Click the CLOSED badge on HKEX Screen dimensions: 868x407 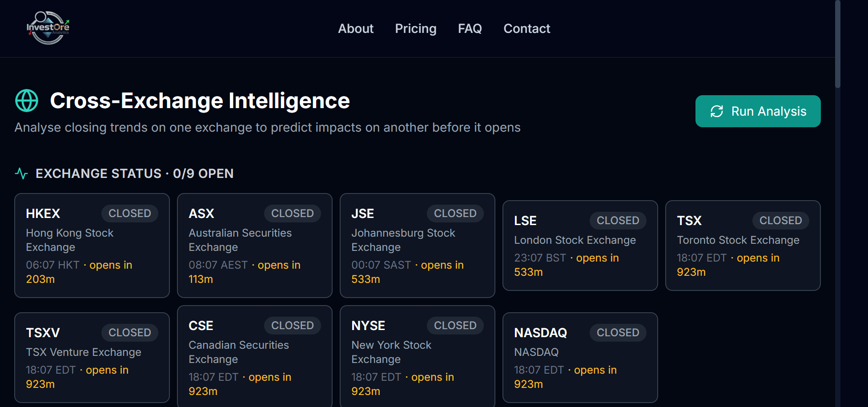(x=130, y=214)
